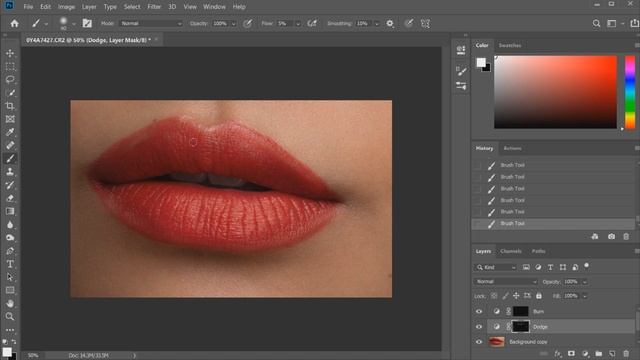Toggle the layer filter on/off switch
Screen dimensions: 640x360
[587, 266]
